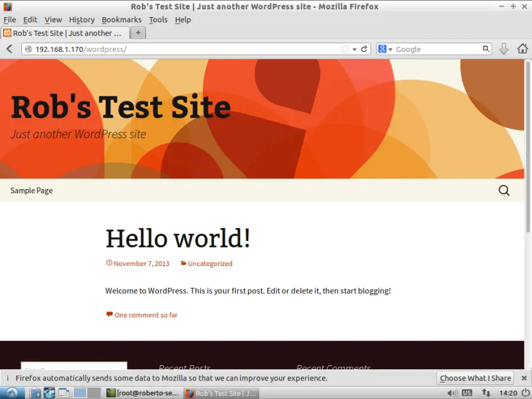Click the Welcome to WordPress post text
This screenshot has width=532, height=399.
pos(248,291)
